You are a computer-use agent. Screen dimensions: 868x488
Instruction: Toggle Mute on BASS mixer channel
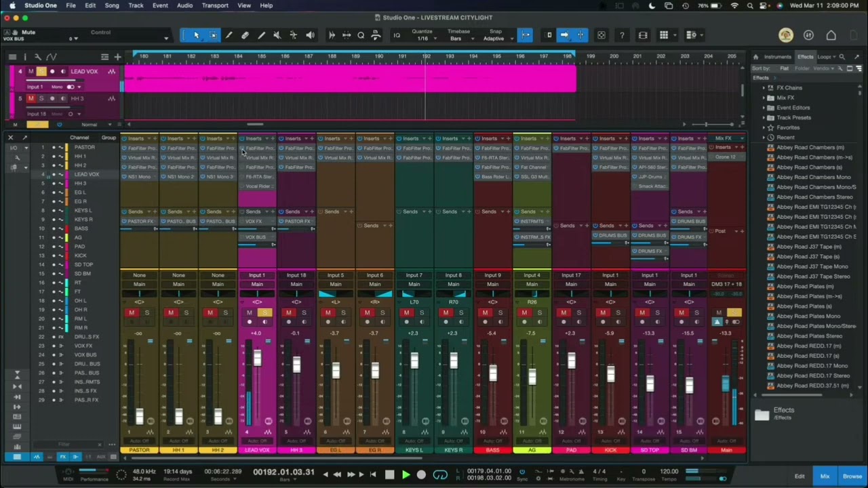[485, 313]
